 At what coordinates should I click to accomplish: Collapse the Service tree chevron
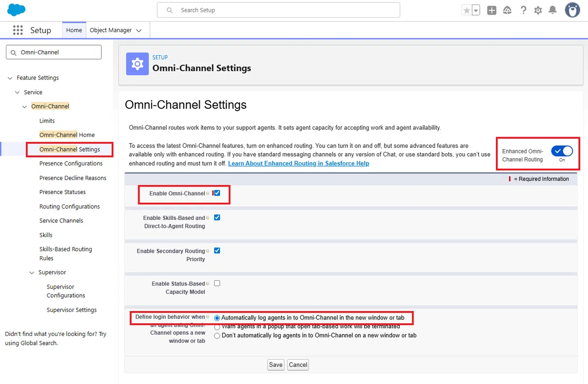(18, 92)
